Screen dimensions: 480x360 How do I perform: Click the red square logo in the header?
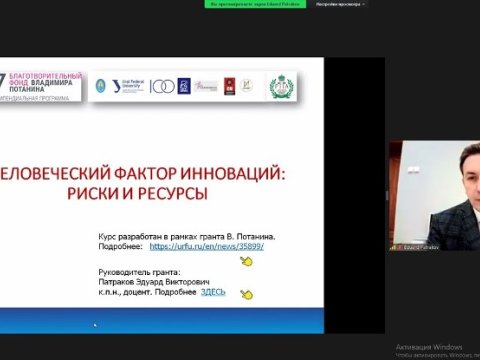[229, 86]
